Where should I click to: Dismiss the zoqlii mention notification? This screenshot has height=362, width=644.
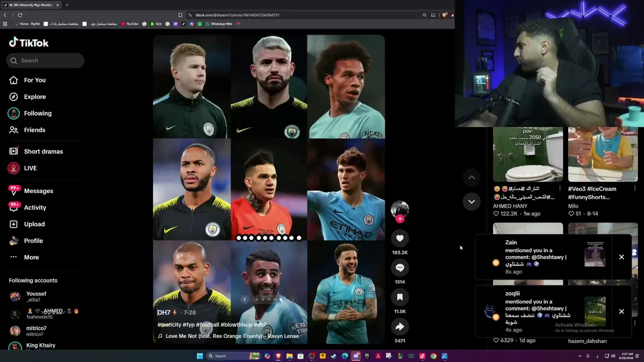(621, 311)
